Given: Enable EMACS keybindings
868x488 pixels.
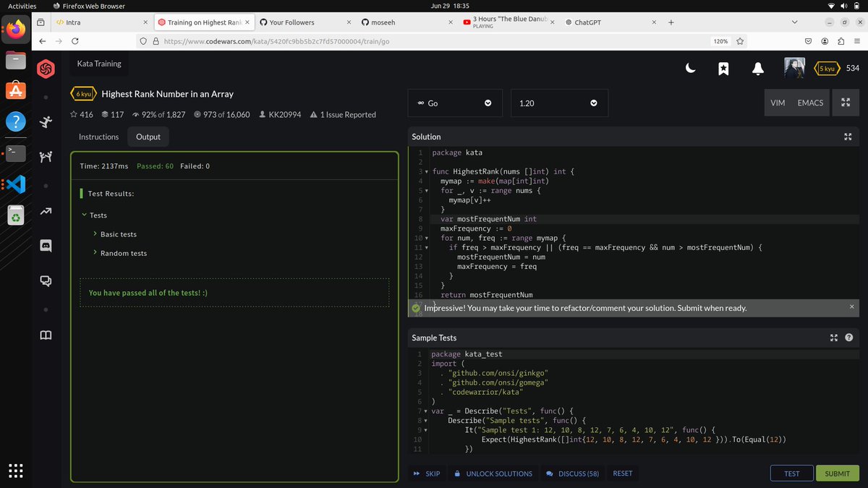Looking at the screenshot, I should pos(809,103).
